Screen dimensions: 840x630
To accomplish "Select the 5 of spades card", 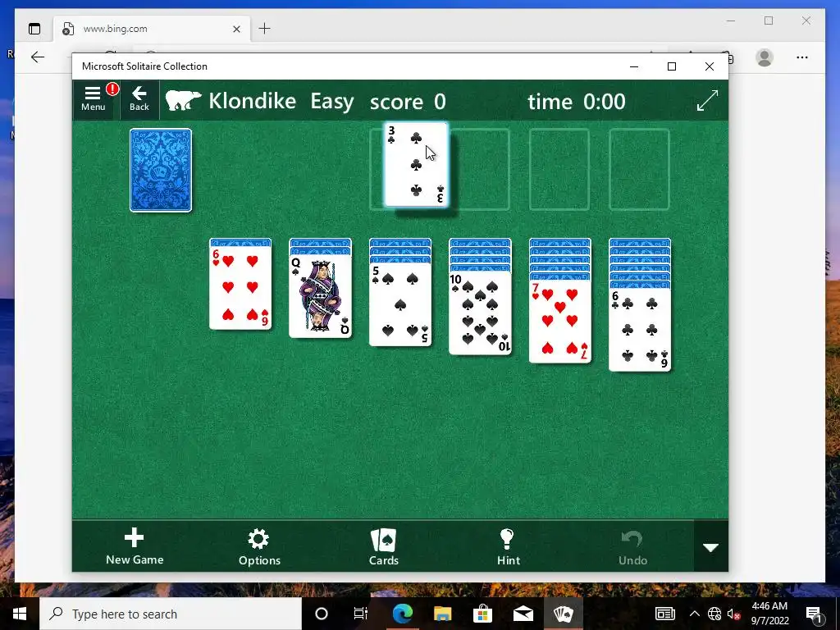I will [x=400, y=304].
